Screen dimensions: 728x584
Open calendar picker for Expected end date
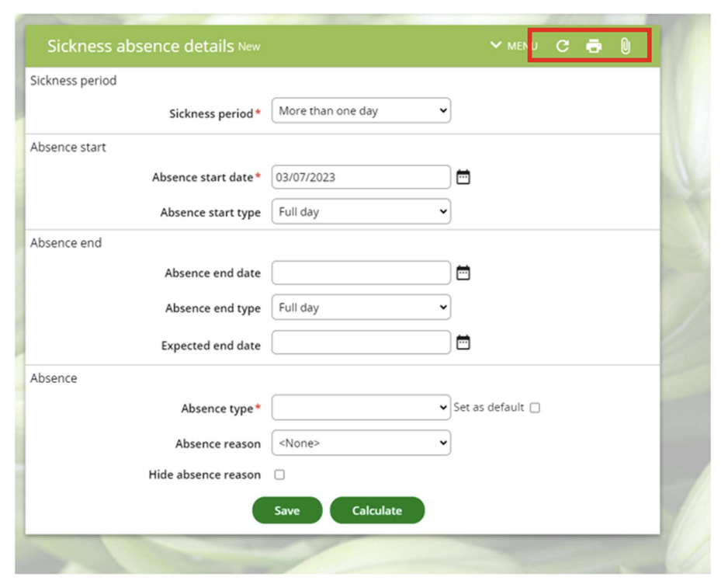coord(463,342)
